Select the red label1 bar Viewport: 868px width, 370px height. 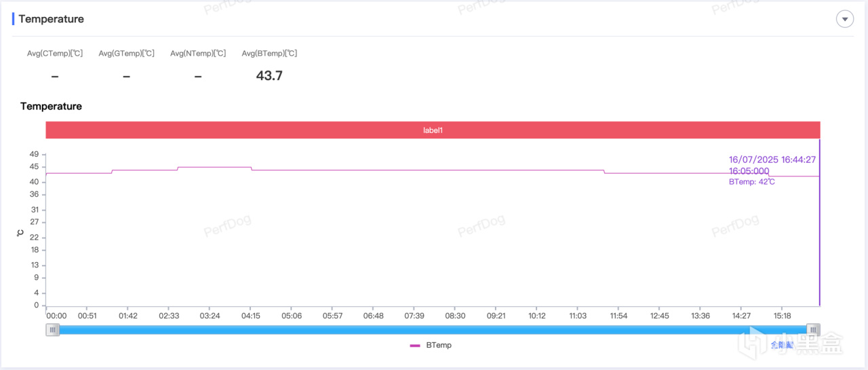pos(433,130)
